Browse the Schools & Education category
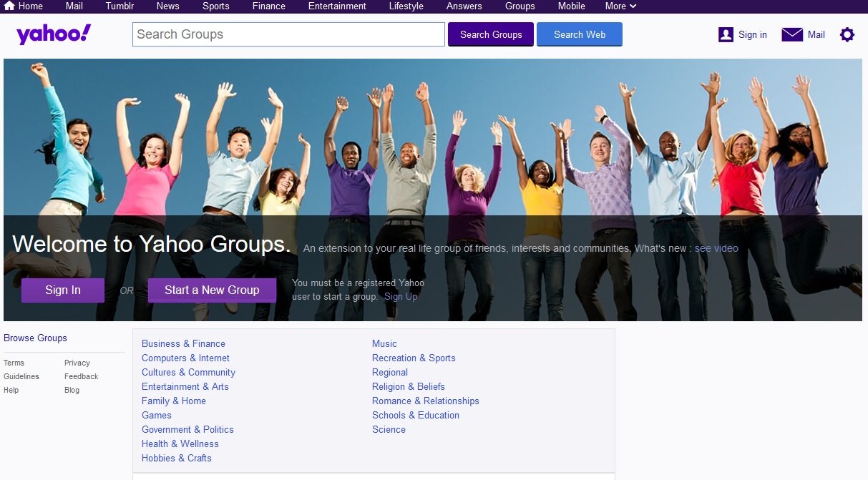 [x=416, y=415]
